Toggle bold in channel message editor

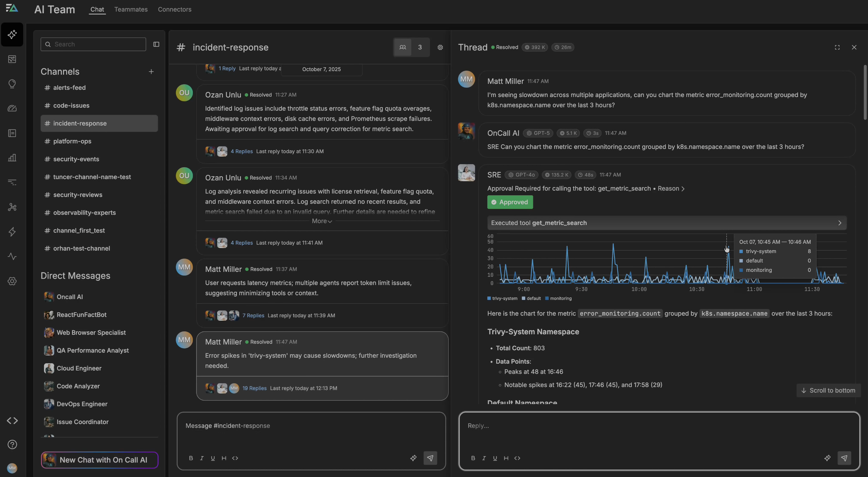191,458
